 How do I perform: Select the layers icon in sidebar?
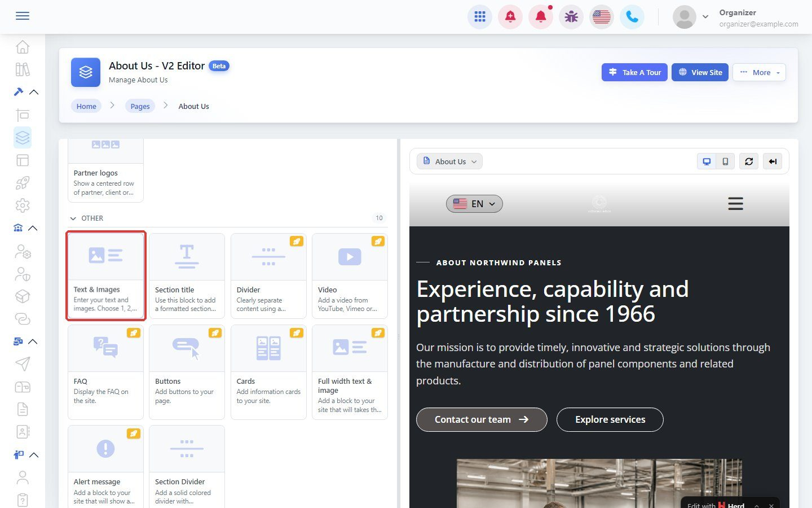[23, 138]
